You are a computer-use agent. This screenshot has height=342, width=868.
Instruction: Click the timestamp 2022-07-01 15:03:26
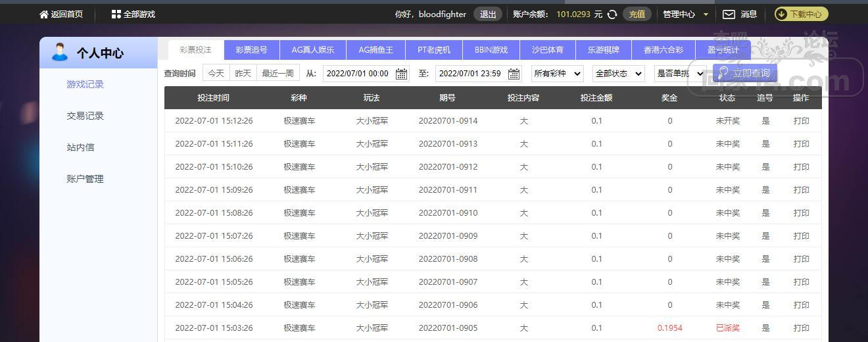214,328
